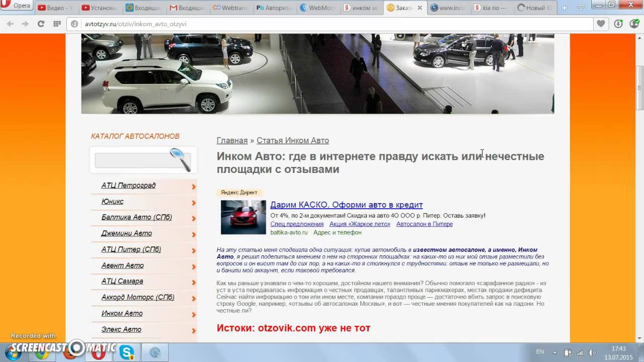Click the arrow next to АТЦ Петроград

pyautogui.click(x=194, y=187)
